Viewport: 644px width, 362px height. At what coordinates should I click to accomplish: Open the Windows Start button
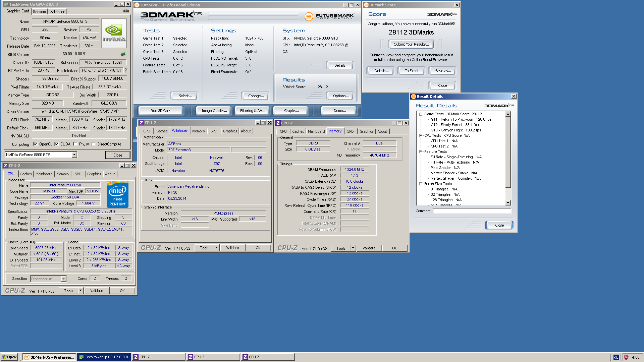tap(9, 357)
